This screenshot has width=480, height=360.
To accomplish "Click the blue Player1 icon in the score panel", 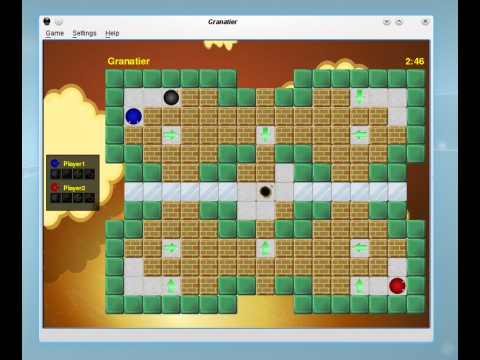I will coord(55,163).
